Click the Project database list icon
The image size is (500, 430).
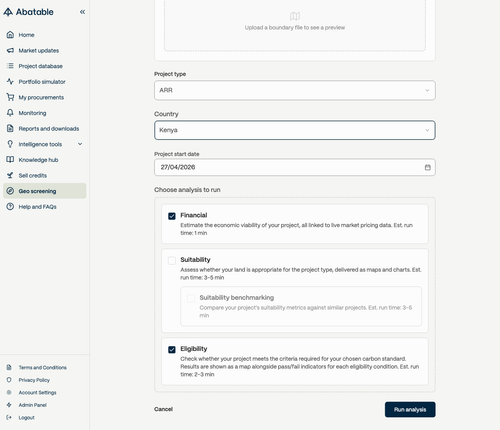[x=10, y=66]
